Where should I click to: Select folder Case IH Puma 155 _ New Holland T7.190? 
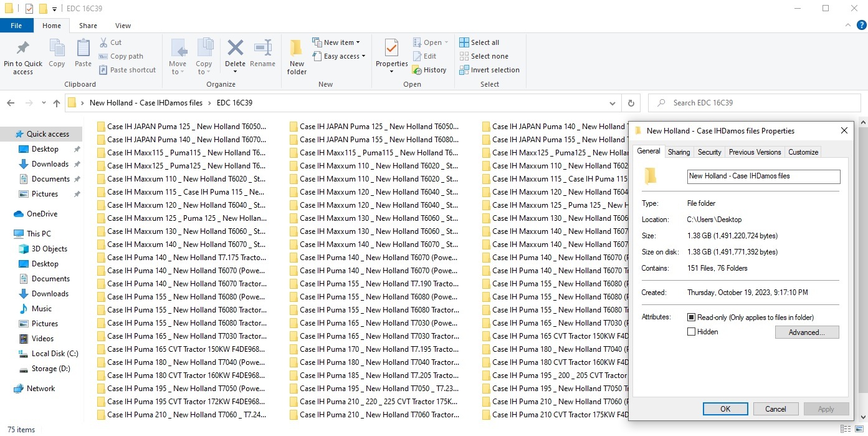tap(374, 284)
